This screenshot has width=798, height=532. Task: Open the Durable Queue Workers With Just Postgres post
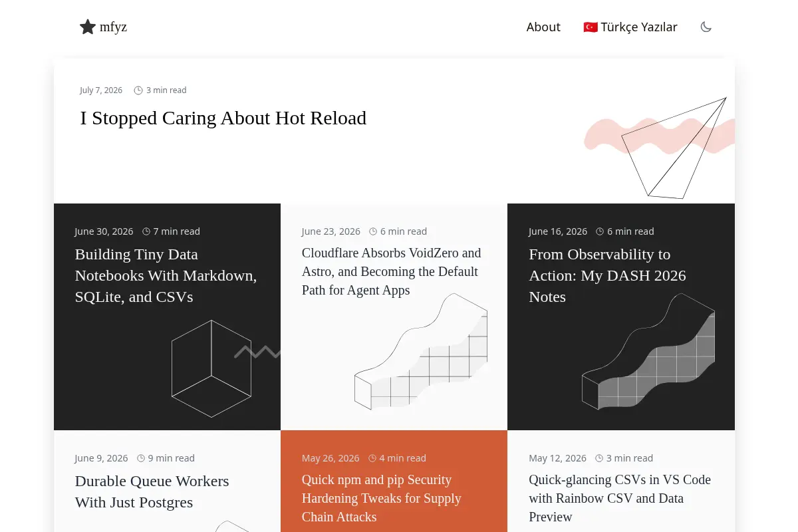152,491
